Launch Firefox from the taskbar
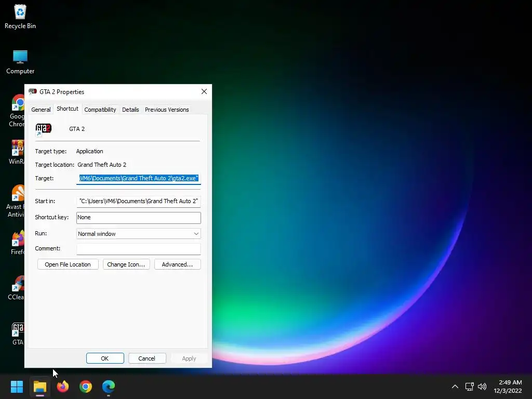 click(63, 387)
